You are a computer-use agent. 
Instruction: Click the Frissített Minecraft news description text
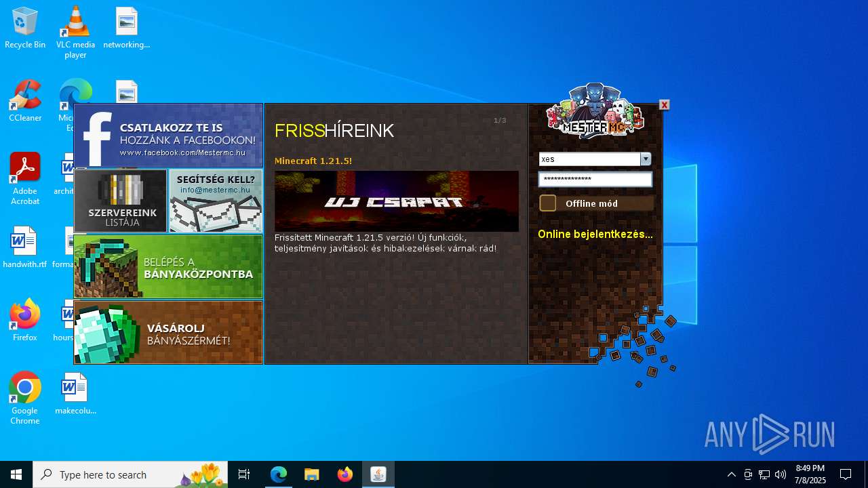pos(385,243)
